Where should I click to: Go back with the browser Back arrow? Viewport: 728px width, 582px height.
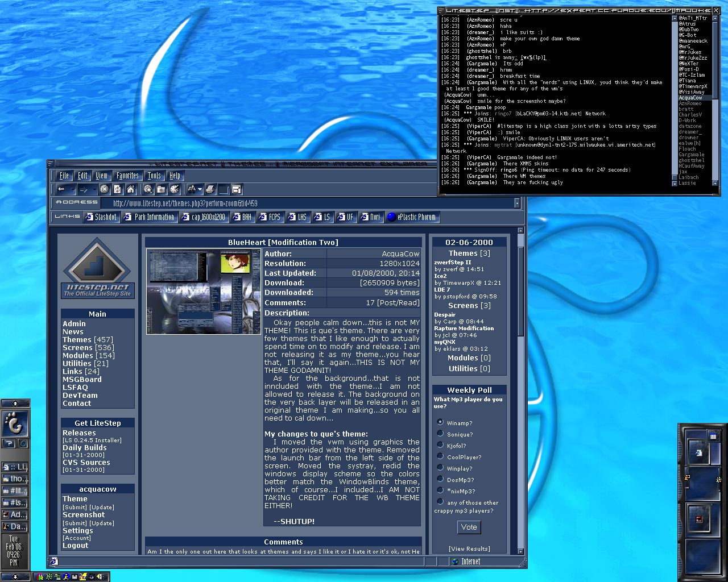(x=61, y=189)
